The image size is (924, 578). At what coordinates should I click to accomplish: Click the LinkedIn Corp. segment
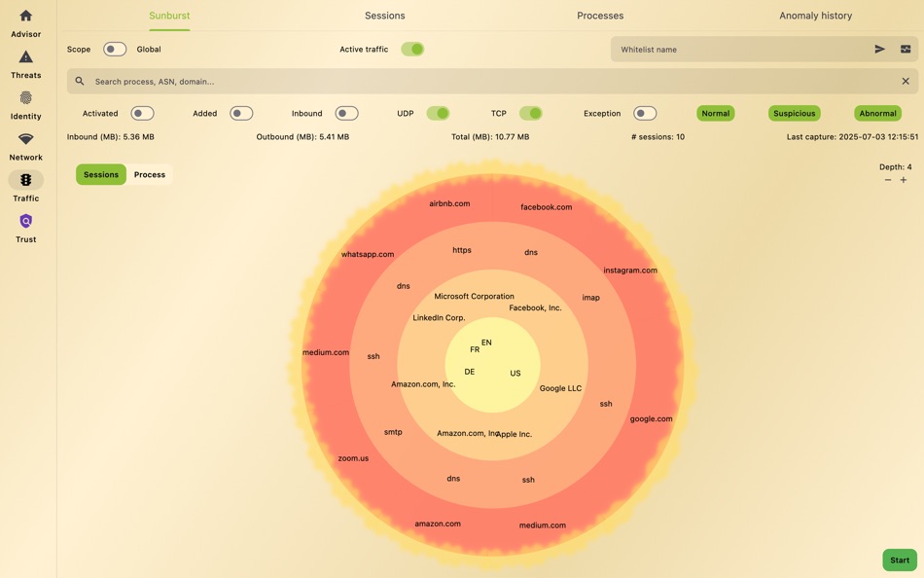point(439,317)
